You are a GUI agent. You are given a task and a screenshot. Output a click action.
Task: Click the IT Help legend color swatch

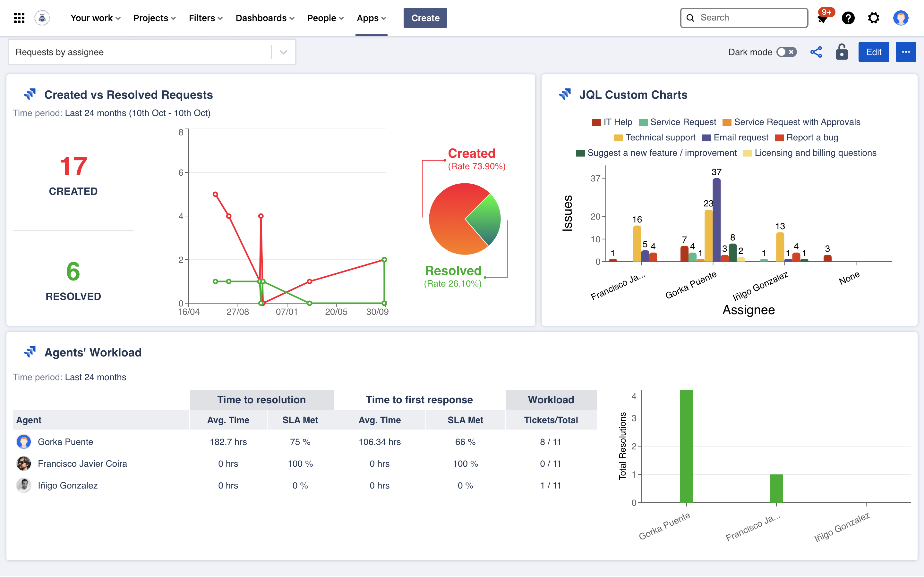coord(596,122)
